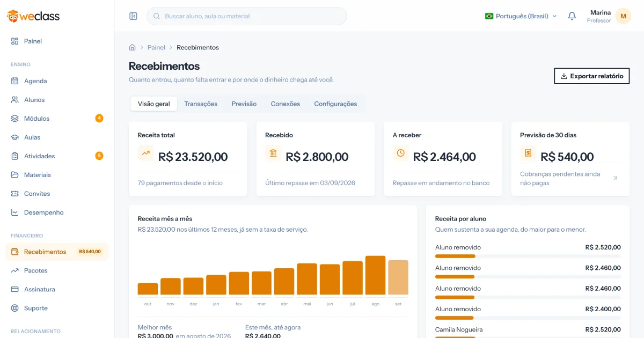Switch to the Previsão tab
The width and height of the screenshot is (644, 338).
(244, 104)
